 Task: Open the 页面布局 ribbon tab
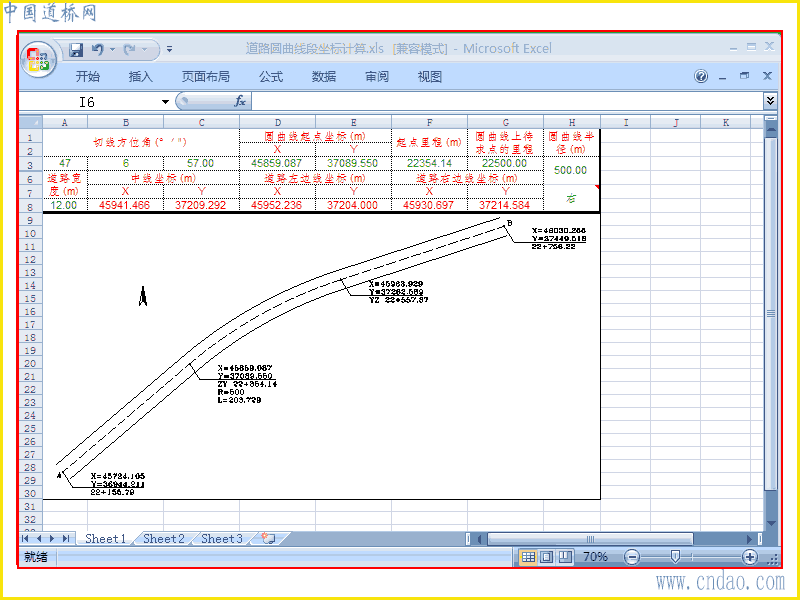coord(206,77)
